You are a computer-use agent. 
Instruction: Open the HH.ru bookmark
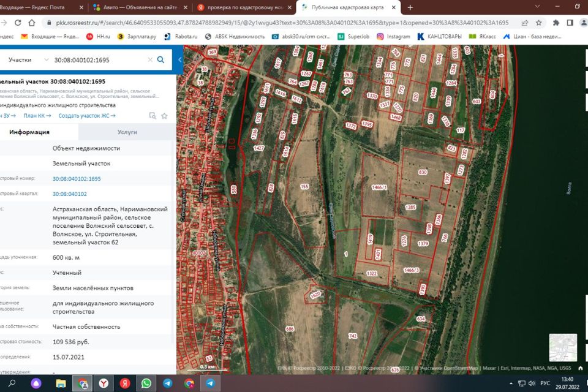tap(98, 36)
